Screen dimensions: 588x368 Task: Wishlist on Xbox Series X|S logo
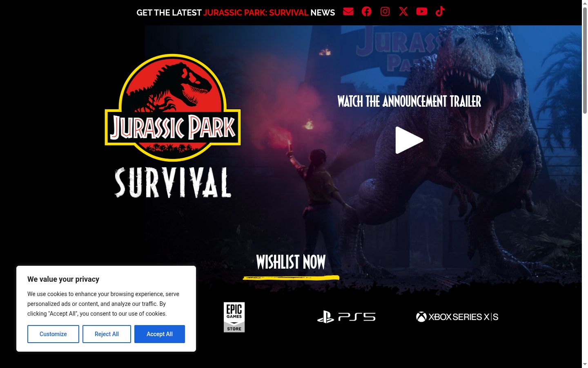click(457, 317)
